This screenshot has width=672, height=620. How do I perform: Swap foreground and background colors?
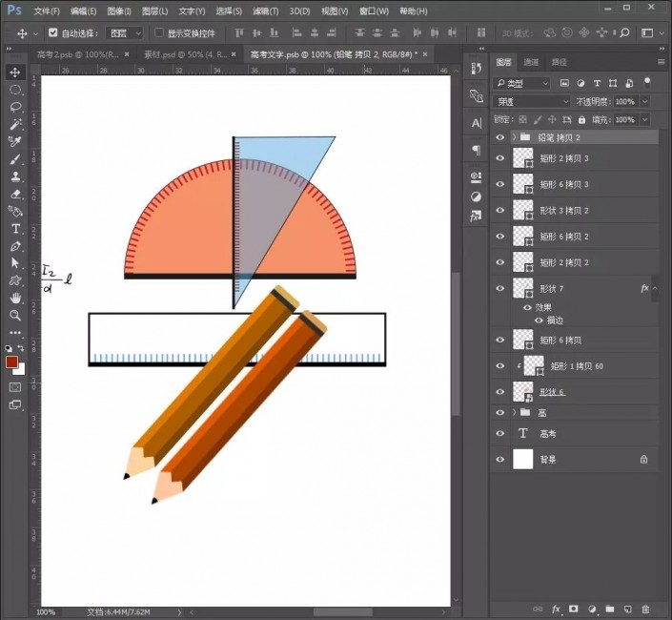click(21, 348)
